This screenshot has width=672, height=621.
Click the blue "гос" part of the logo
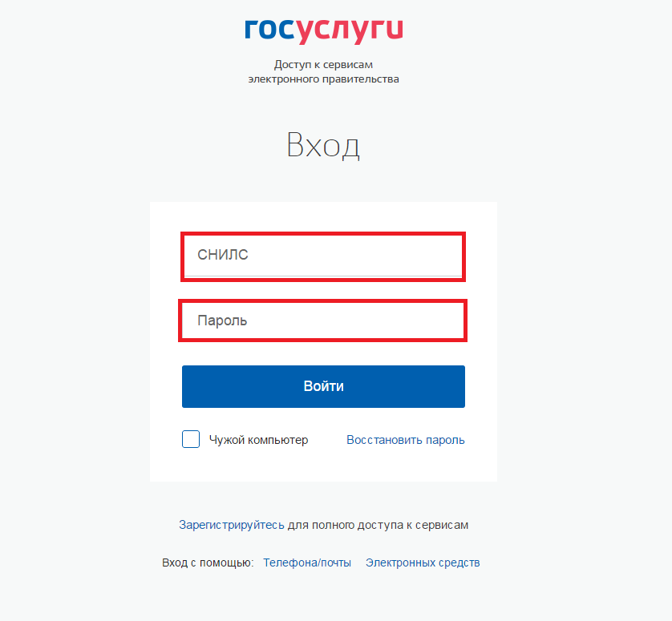270,29
